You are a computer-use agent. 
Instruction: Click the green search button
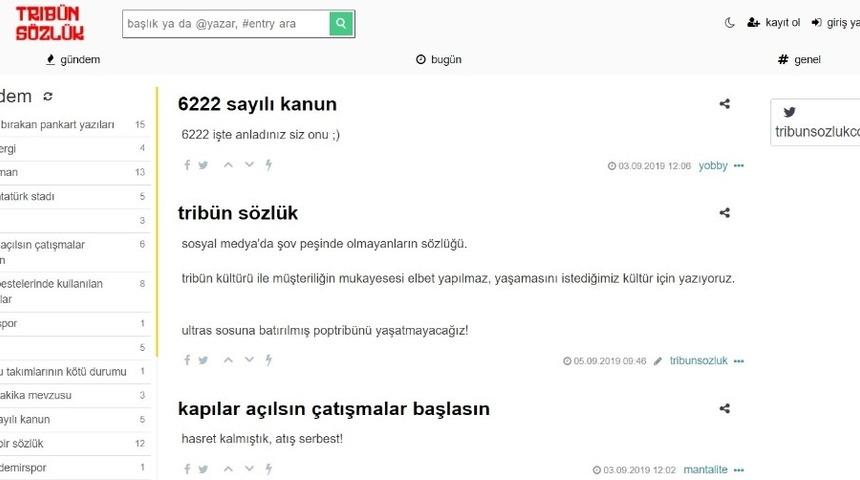tap(341, 24)
